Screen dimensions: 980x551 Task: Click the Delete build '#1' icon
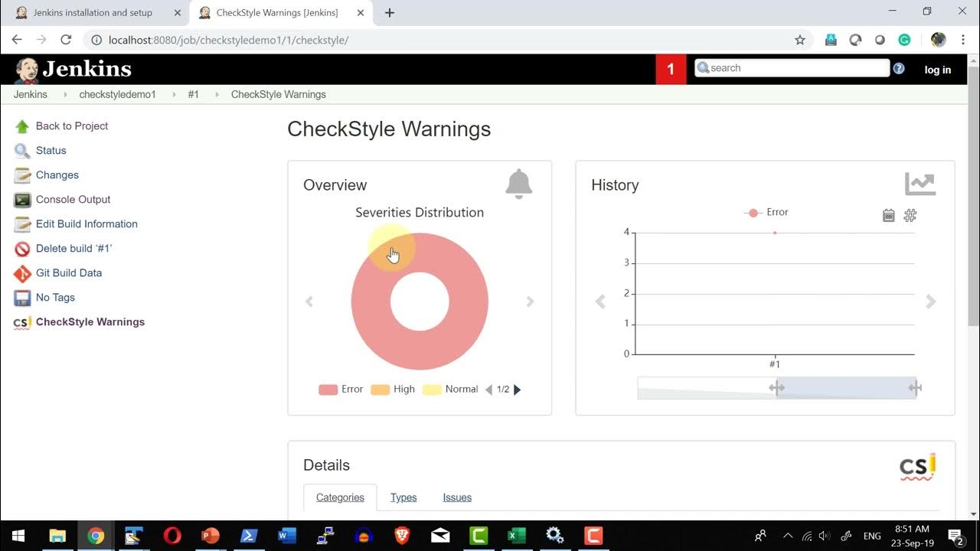click(22, 249)
